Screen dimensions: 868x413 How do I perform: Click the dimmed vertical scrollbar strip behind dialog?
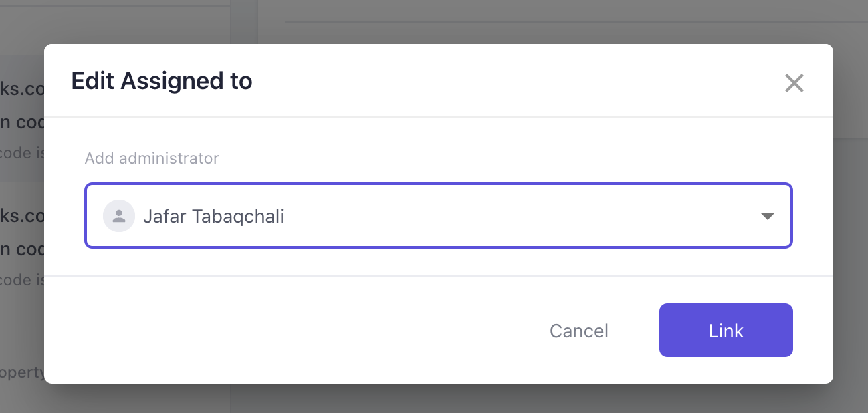pyautogui.click(x=244, y=22)
